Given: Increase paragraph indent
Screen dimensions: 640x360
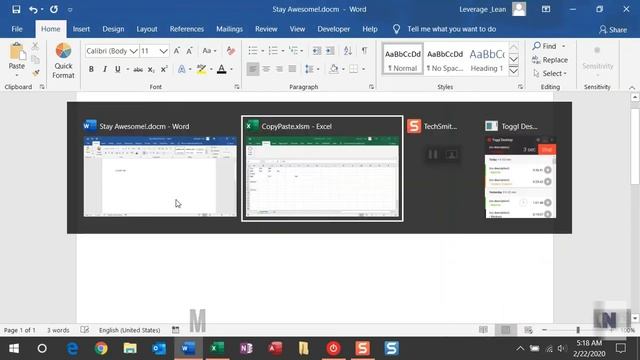Looking at the screenshot, I should [x=330, y=51].
